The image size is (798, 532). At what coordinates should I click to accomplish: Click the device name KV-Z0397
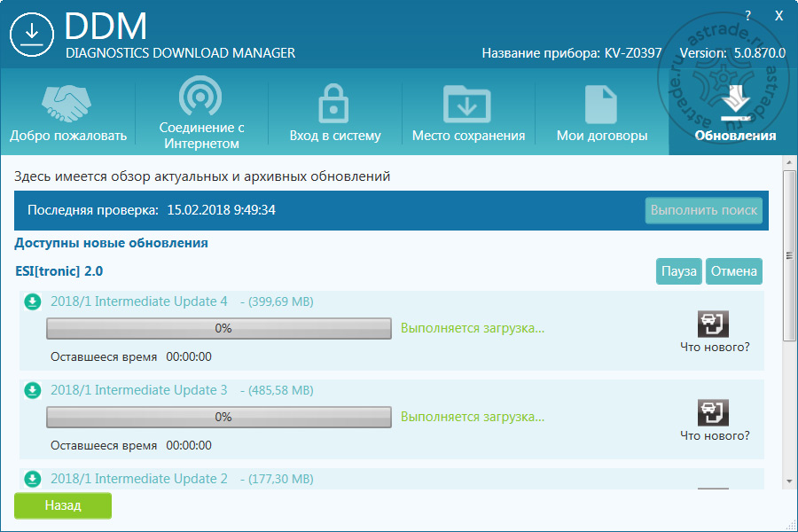point(632,53)
